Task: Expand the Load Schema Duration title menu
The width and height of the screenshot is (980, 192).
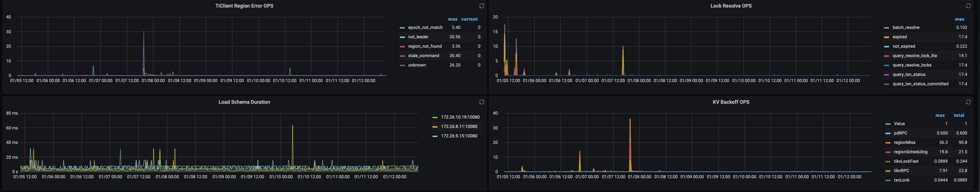Action: (244, 102)
